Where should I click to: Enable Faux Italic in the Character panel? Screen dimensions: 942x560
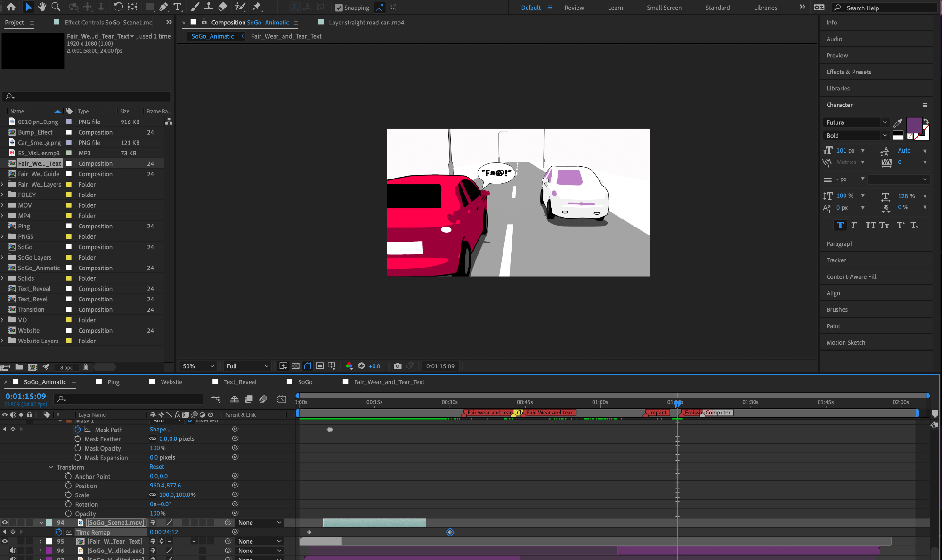(853, 225)
